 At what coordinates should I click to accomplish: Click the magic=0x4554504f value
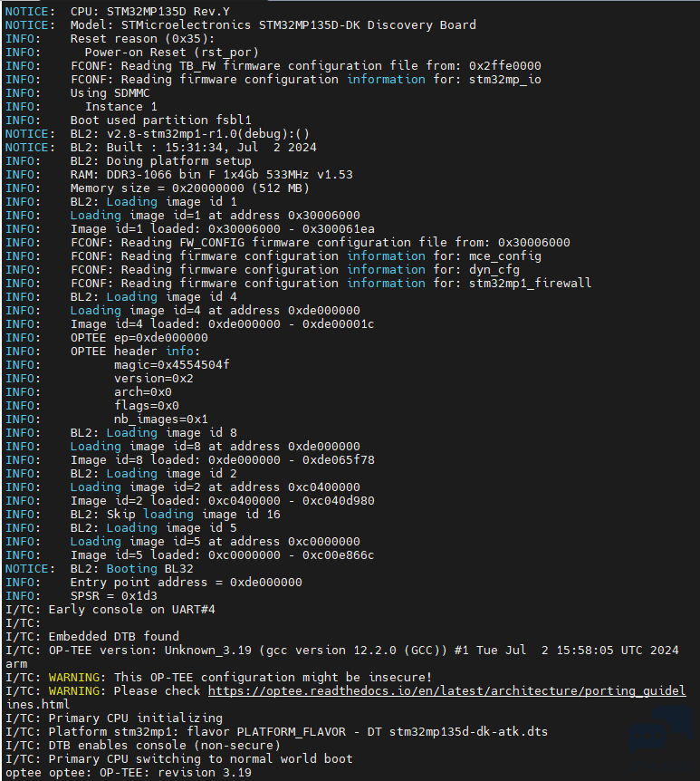(x=172, y=365)
